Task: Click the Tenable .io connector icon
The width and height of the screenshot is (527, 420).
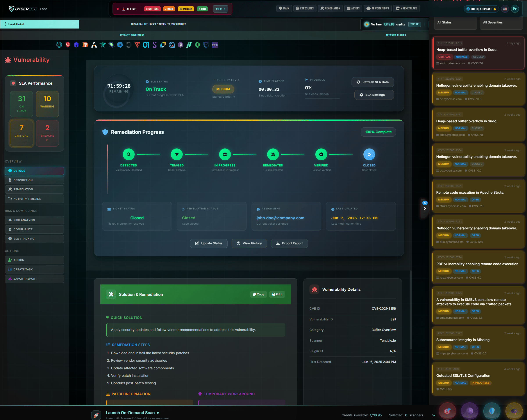Action: click(x=120, y=45)
